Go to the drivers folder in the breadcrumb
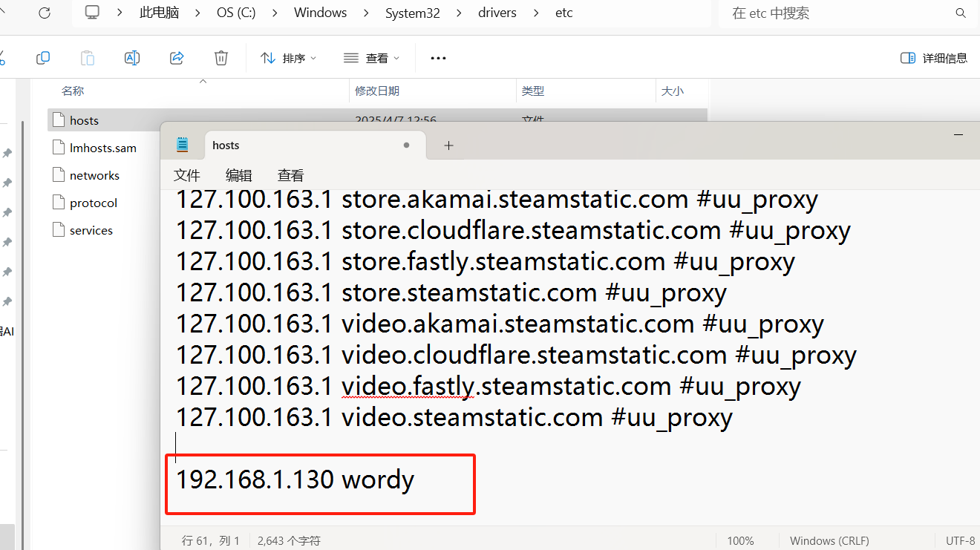This screenshot has width=980, height=550. (497, 13)
